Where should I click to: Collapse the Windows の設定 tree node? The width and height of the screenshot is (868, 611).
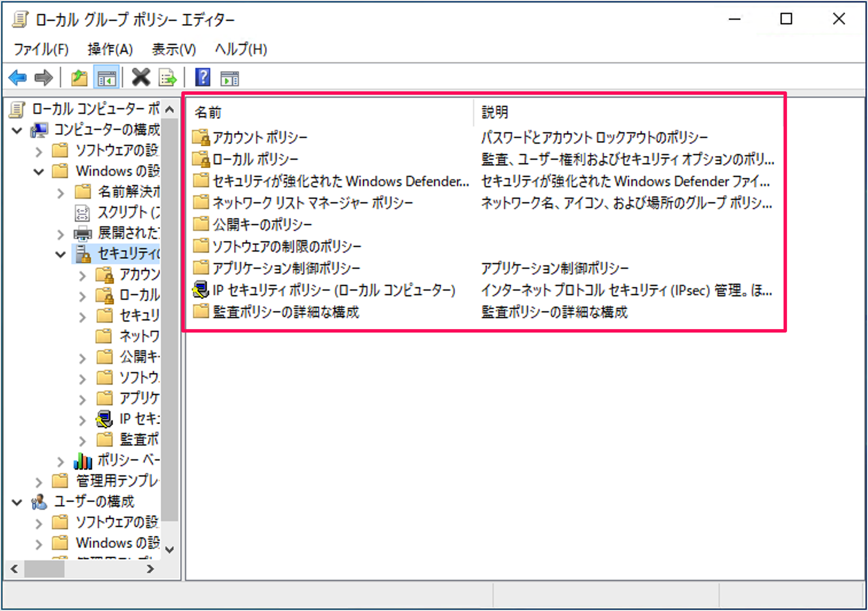coord(38,171)
